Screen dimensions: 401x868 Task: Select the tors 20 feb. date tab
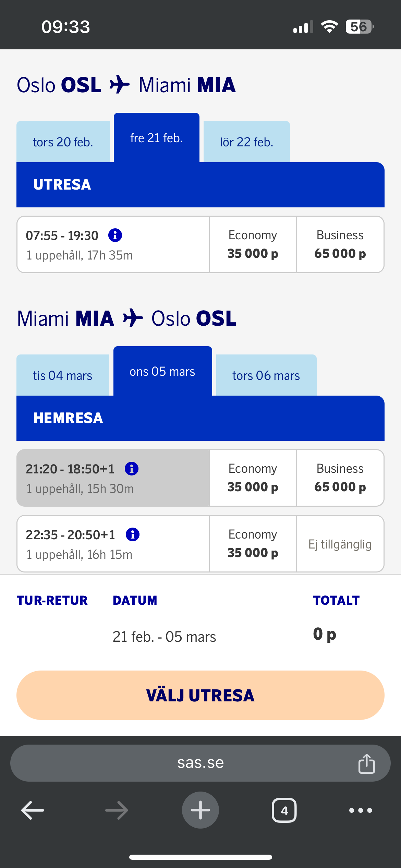point(63,142)
